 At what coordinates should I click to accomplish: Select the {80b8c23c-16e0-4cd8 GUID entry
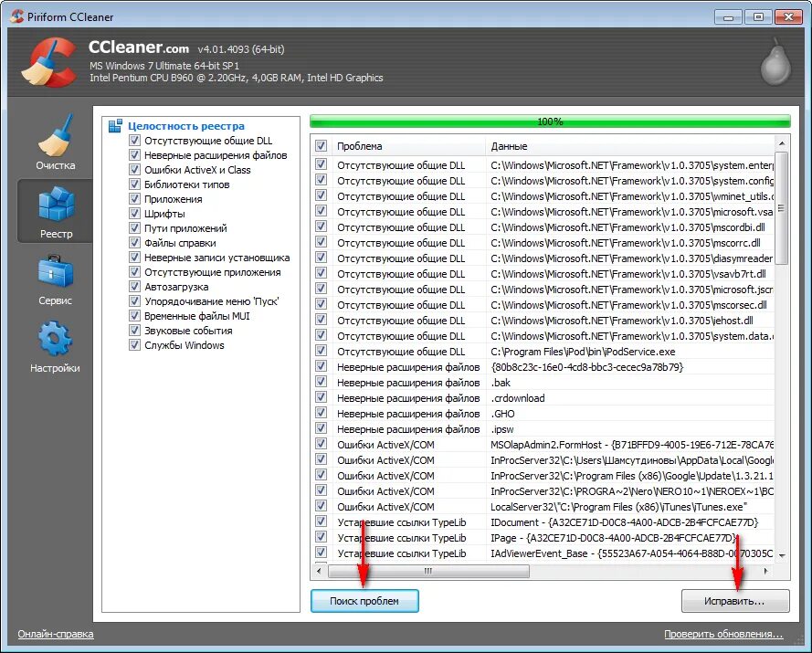tap(543, 366)
